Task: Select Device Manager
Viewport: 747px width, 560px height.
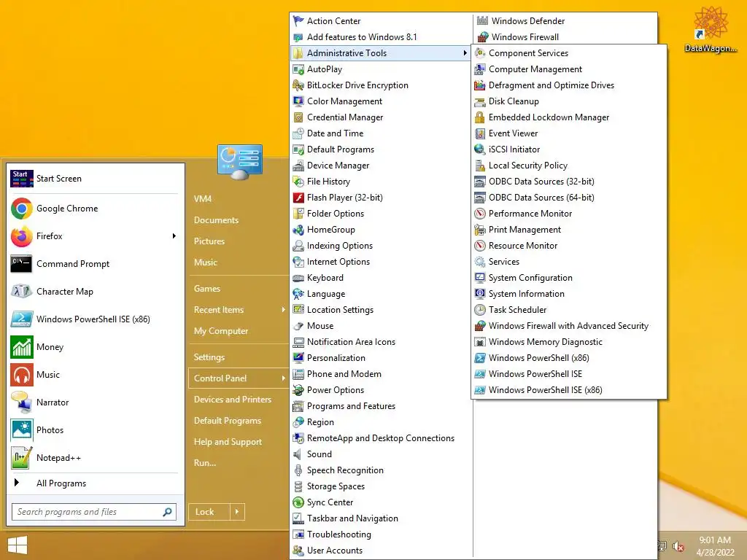Action: point(338,166)
